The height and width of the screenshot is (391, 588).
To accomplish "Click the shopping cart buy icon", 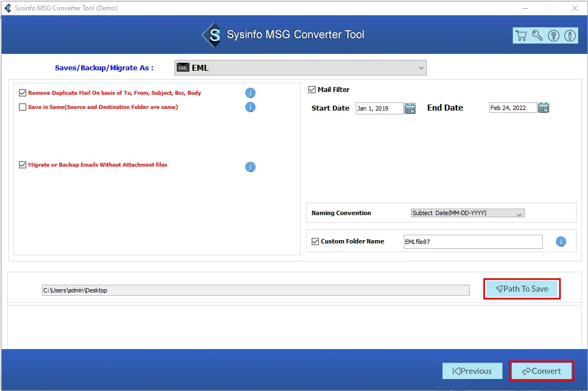I will [521, 36].
